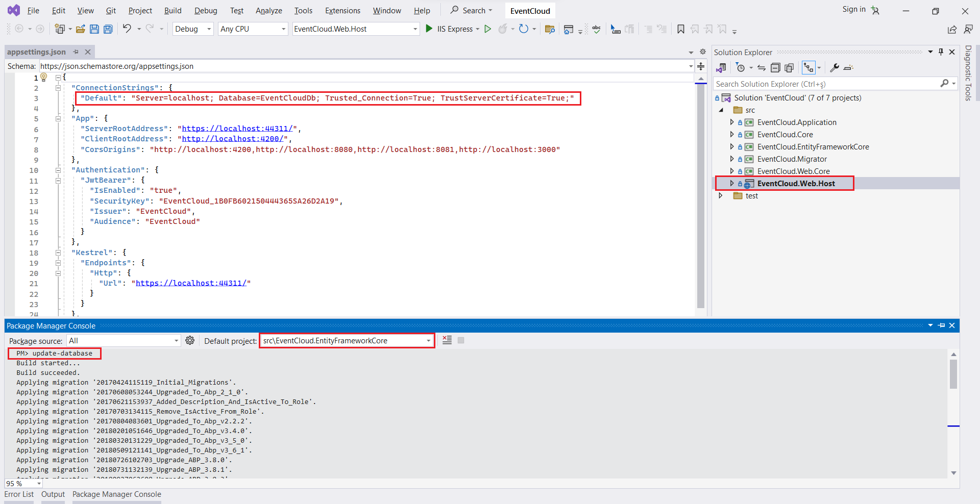Collapse the src folder node
This screenshot has height=504, width=980.
point(721,110)
